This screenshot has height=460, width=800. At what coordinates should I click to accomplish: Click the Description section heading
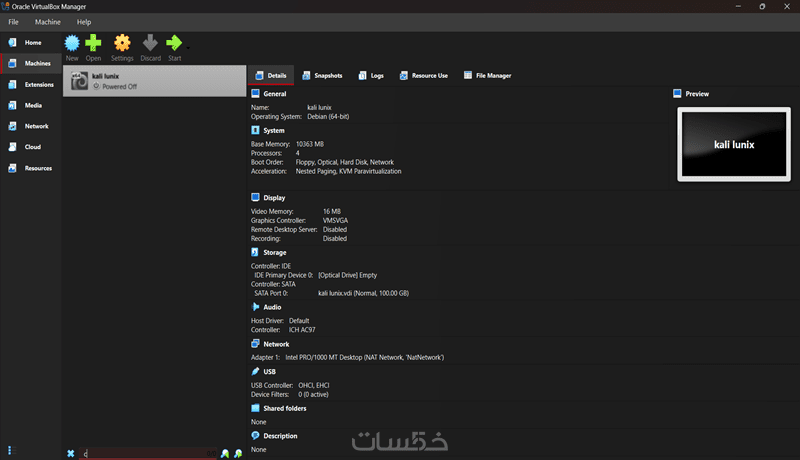[x=280, y=436]
